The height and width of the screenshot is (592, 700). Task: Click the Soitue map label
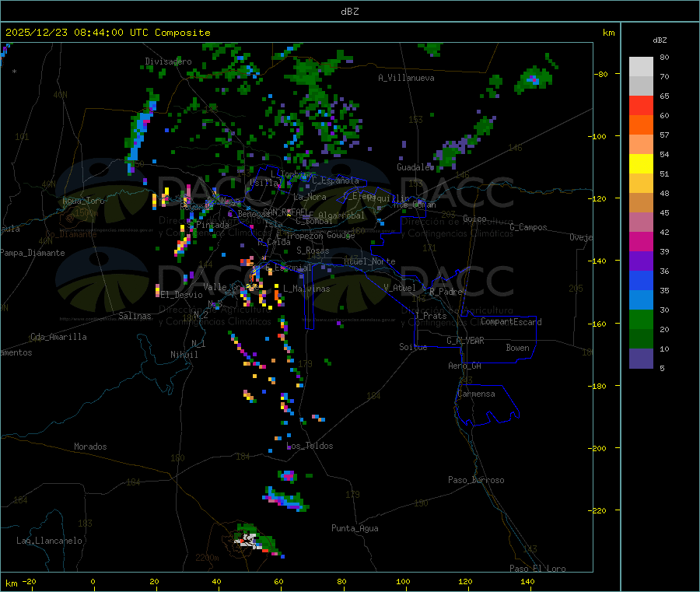(x=413, y=347)
